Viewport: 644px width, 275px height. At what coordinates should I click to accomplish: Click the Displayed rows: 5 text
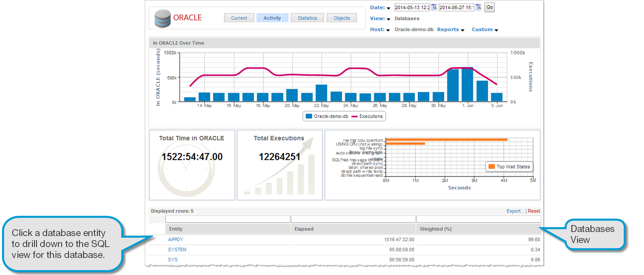point(172,211)
